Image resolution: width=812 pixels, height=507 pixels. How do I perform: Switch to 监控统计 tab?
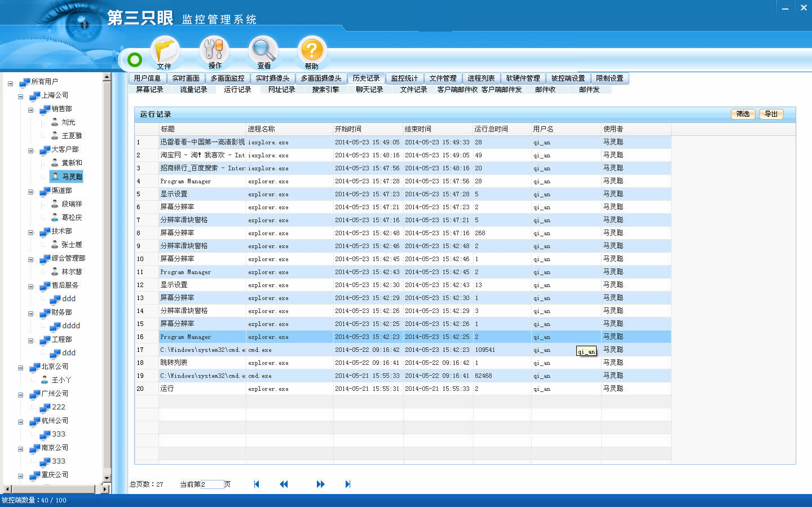(x=404, y=78)
